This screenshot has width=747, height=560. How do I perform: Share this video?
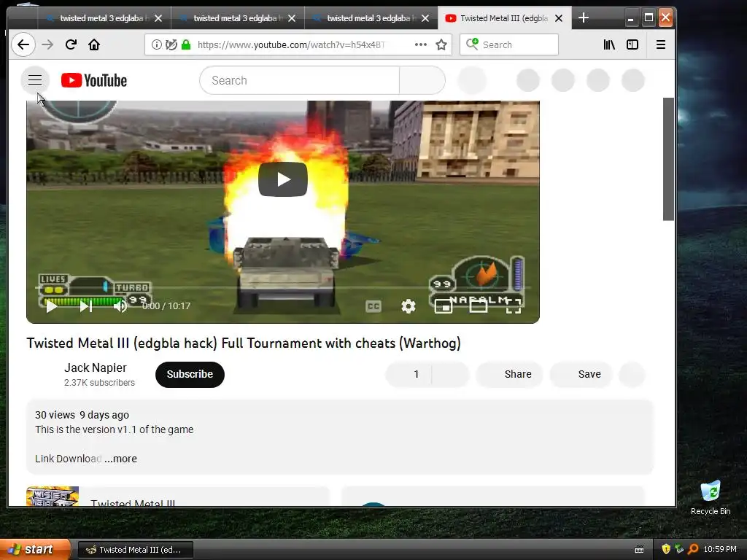pos(509,374)
